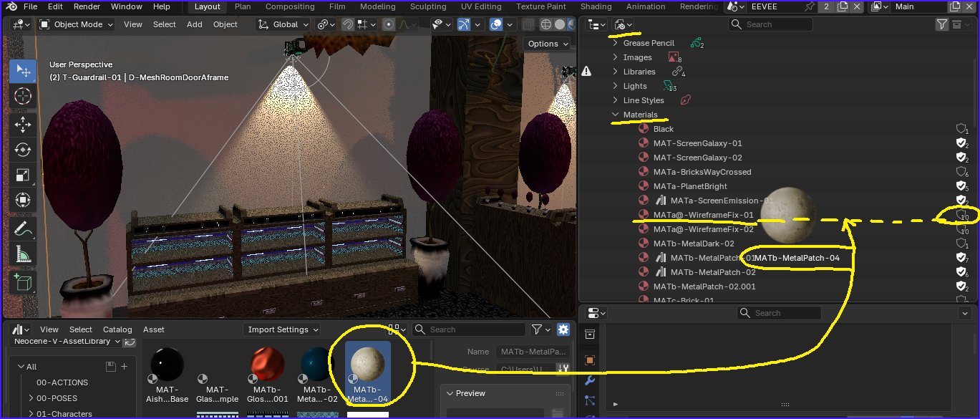
Task: Open the asset browser settings gear
Action: tap(563, 329)
